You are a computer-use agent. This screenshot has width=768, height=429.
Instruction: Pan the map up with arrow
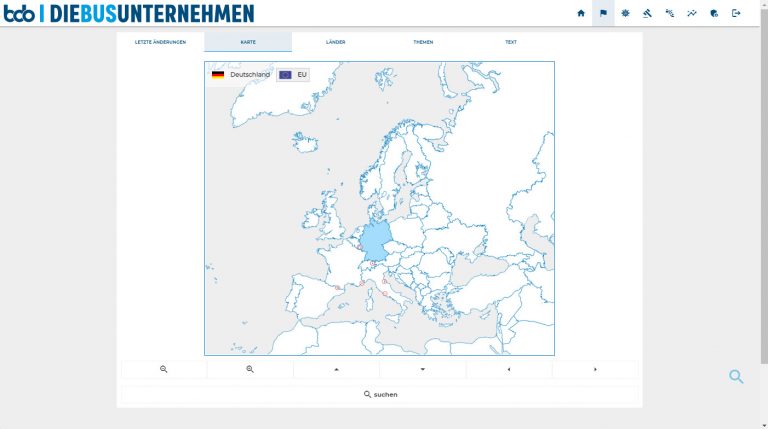click(x=336, y=369)
